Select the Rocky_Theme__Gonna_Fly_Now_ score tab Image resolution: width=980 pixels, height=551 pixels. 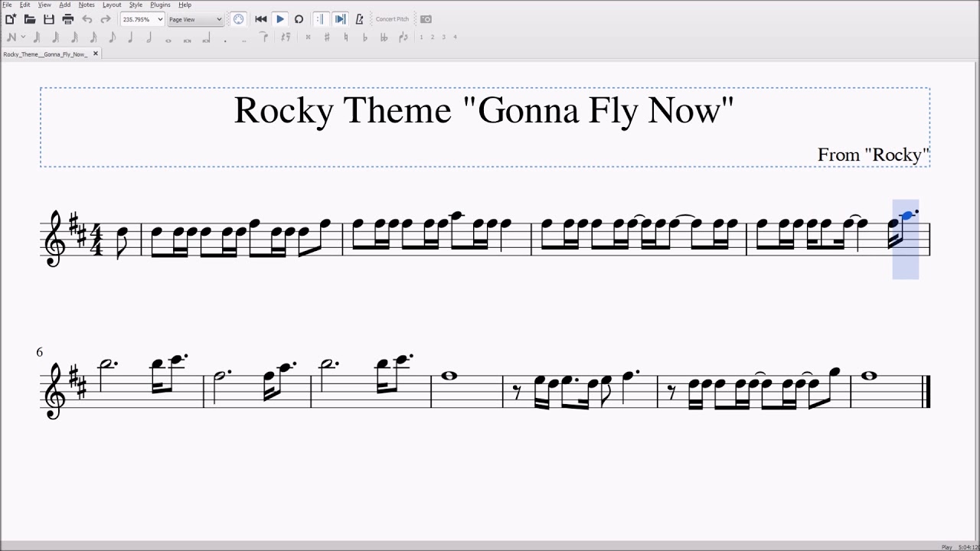(x=45, y=54)
